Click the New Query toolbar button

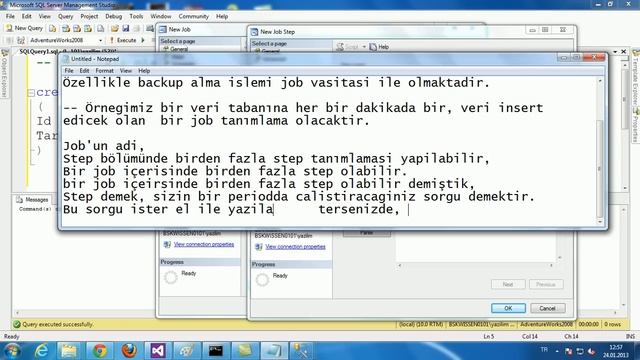[x=24, y=28]
